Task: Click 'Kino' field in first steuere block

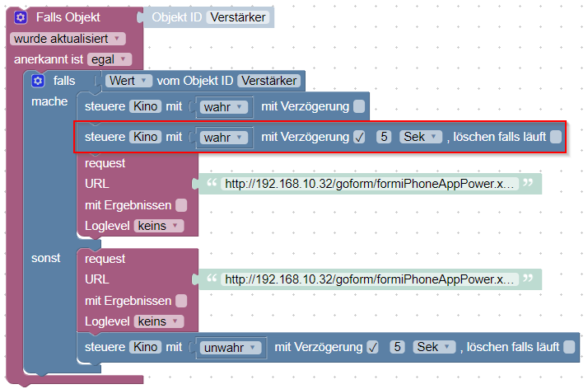Action: point(146,106)
